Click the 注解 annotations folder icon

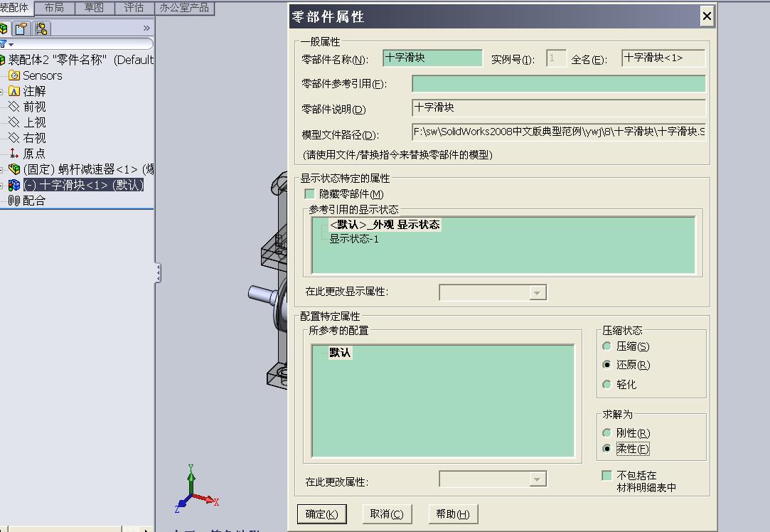pyautogui.click(x=14, y=91)
